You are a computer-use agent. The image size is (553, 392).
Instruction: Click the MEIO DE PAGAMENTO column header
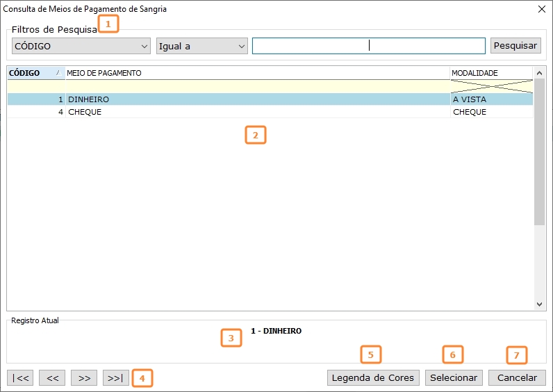[257, 73]
